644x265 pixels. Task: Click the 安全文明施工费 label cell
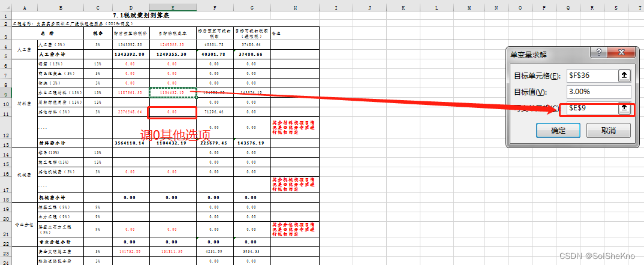click(x=60, y=251)
